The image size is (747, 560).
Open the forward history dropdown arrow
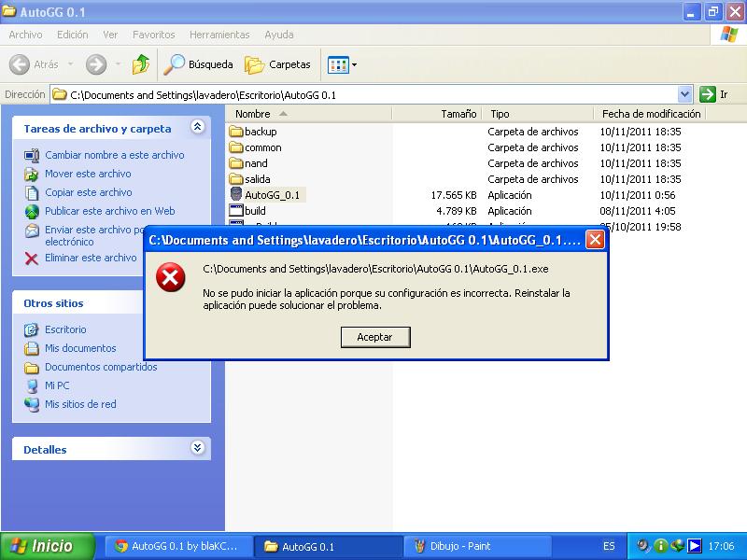118,63
